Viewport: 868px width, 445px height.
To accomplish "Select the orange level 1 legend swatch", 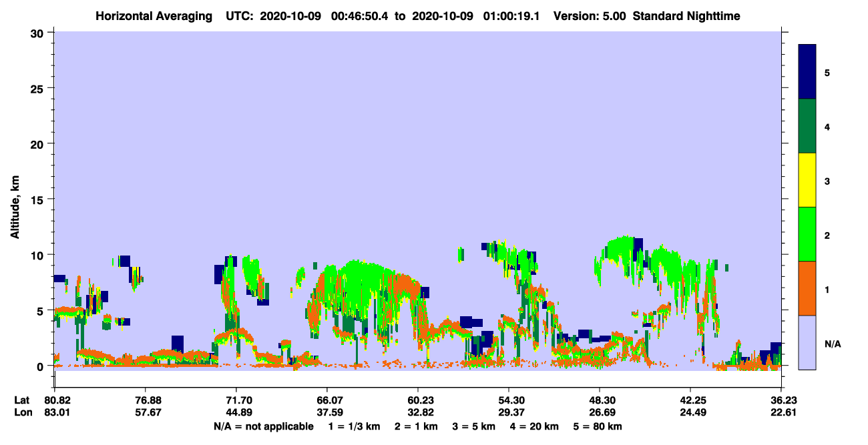I will [807, 288].
